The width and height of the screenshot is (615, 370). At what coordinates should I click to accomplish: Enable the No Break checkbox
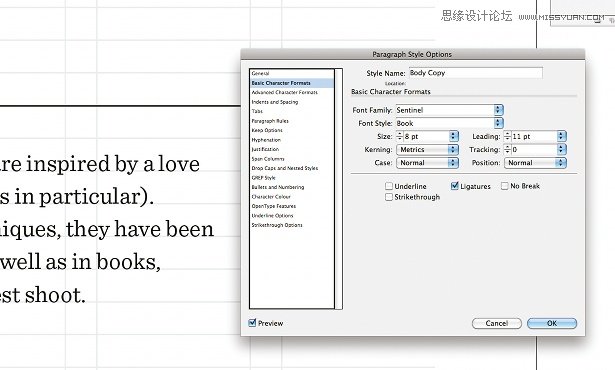tap(505, 186)
